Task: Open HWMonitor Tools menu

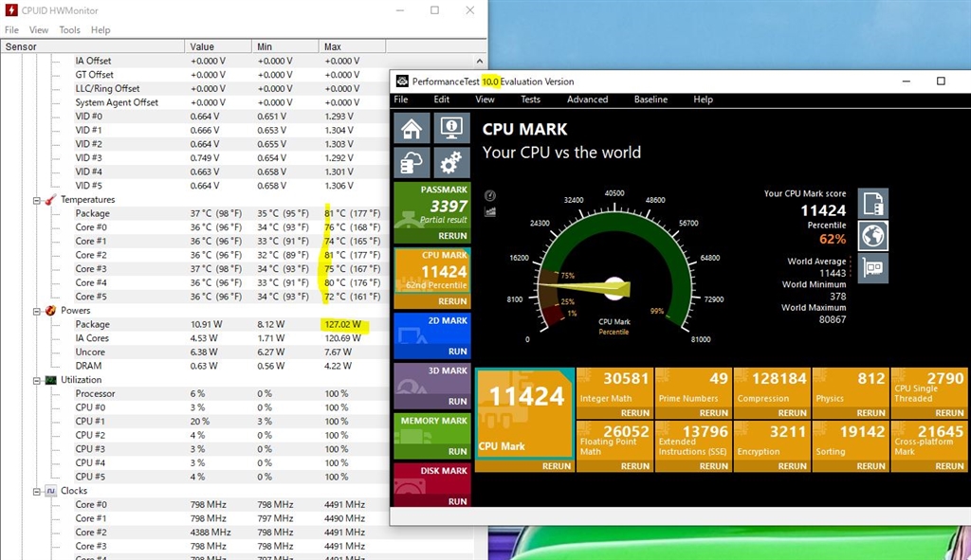Action: (x=69, y=29)
